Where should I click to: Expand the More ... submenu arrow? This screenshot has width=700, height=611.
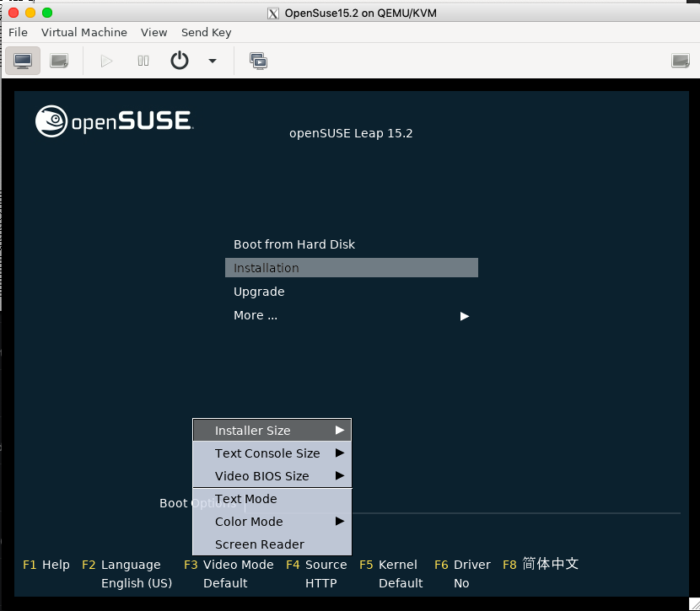click(x=465, y=316)
